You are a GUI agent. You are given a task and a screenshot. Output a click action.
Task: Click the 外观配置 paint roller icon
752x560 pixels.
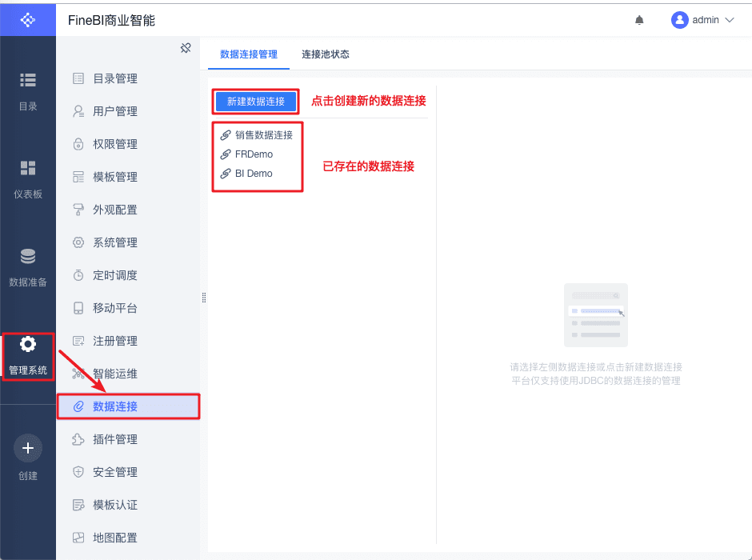coord(78,210)
